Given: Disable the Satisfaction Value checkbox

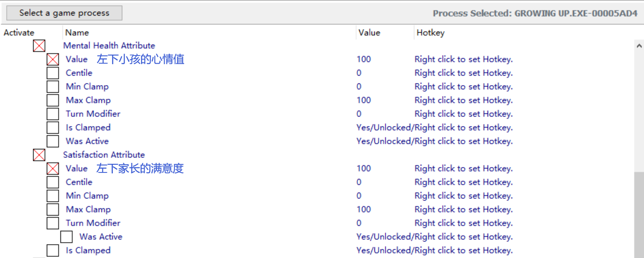Looking at the screenshot, I should click(x=53, y=168).
